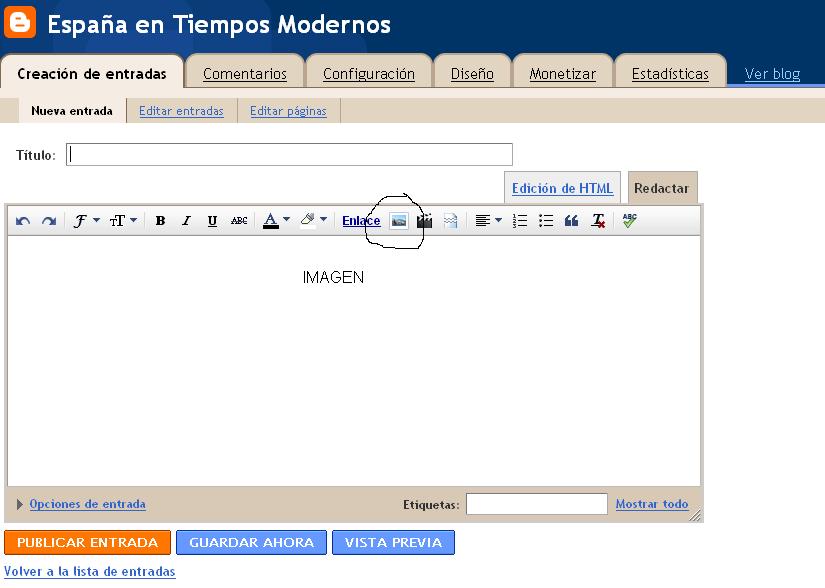825x588 pixels.
Task: Go to the Monetizar tab
Action: [562, 74]
